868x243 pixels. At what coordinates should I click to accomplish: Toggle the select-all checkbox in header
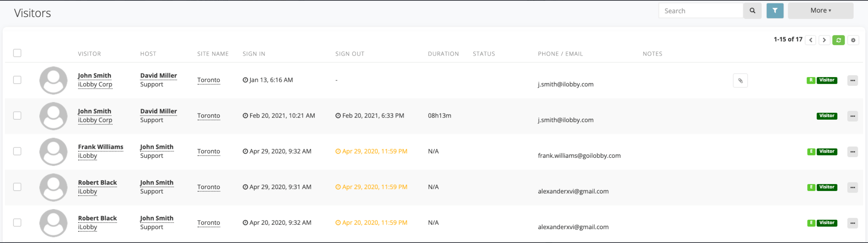click(x=17, y=53)
